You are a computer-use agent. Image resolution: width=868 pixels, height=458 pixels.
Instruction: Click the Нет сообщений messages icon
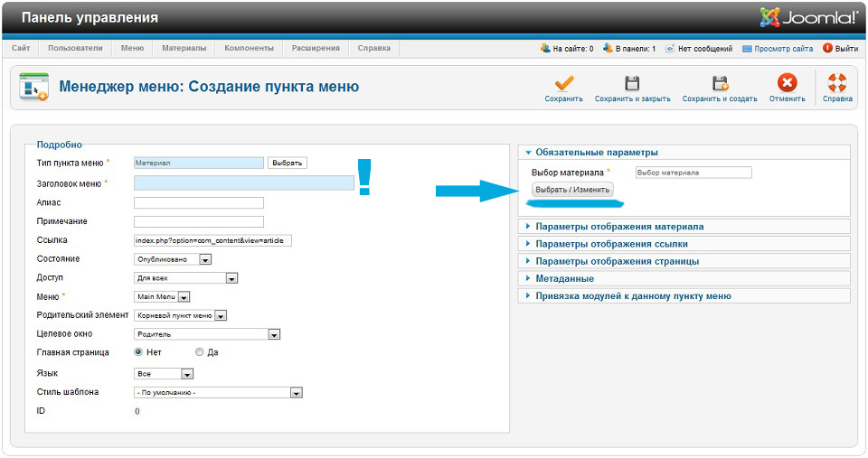tap(670, 49)
